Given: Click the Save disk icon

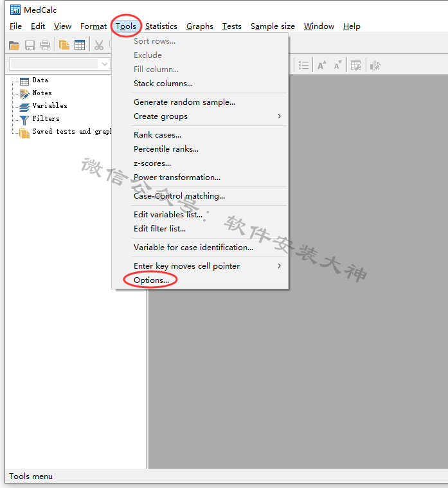Looking at the screenshot, I should click(x=30, y=46).
